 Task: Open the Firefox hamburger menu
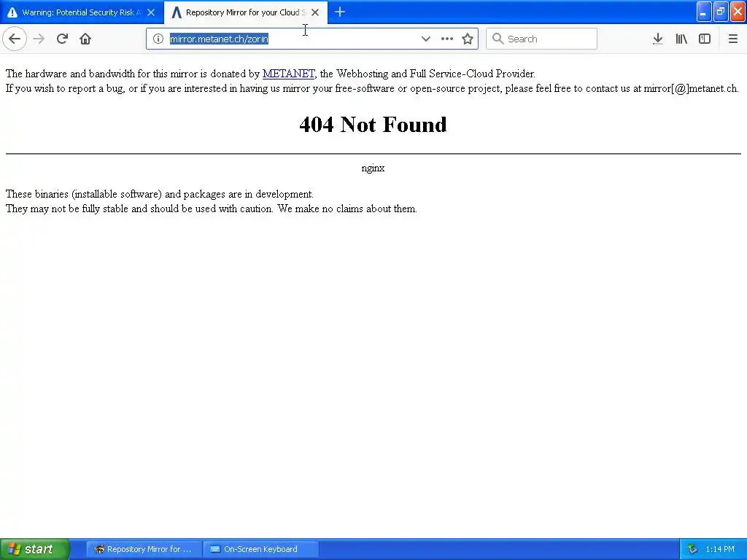tap(732, 39)
